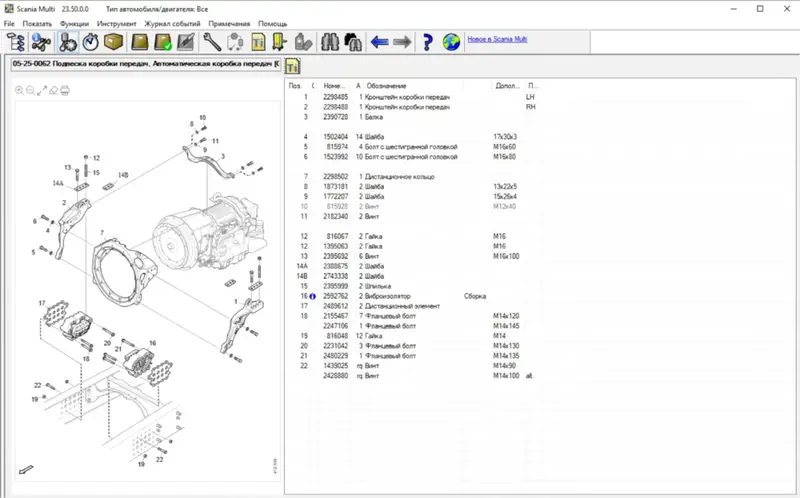Print the diagram with printer icon

65,90
